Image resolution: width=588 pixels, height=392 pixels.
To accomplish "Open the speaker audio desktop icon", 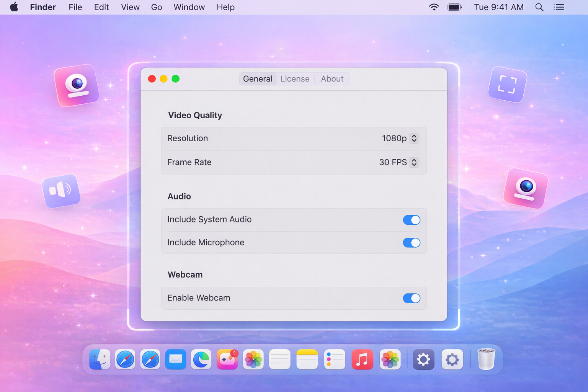I will [61, 191].
